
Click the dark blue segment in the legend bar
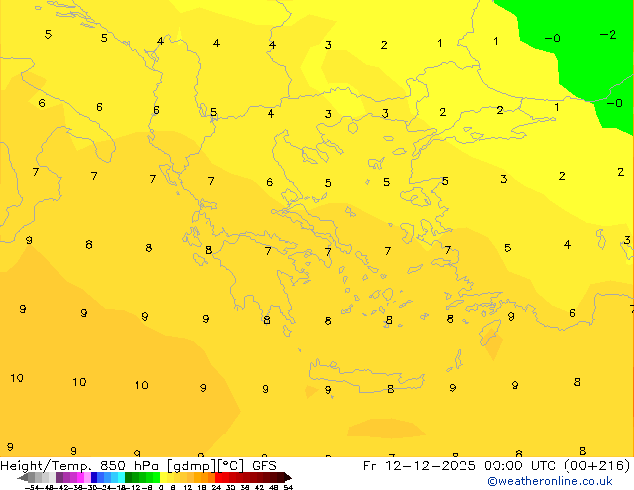(94, 477)
